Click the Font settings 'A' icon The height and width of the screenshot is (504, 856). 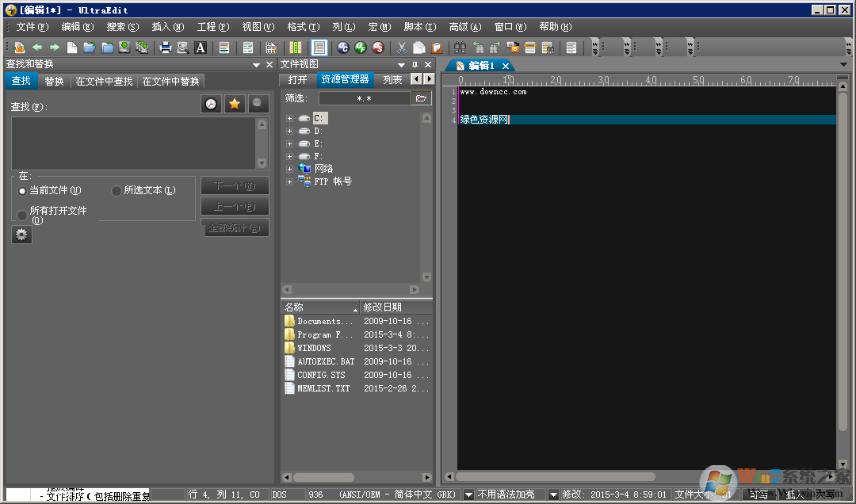[x=200, y=48]
